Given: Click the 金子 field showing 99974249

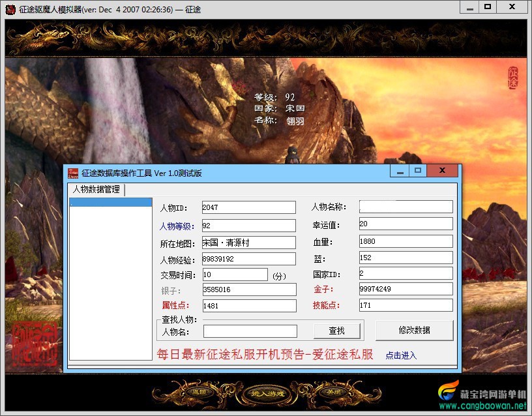Looking at the screenshot, I should pos(406,289).
